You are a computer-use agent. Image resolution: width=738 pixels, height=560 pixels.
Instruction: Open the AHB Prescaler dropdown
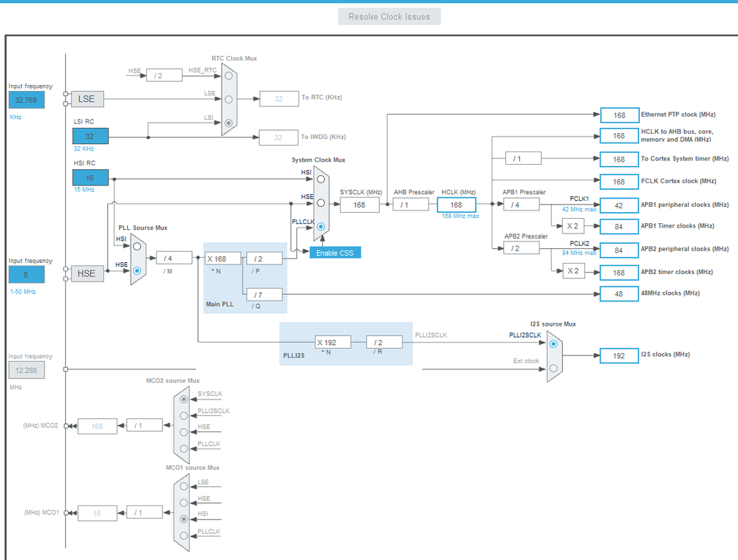click(x=411, y=205)
